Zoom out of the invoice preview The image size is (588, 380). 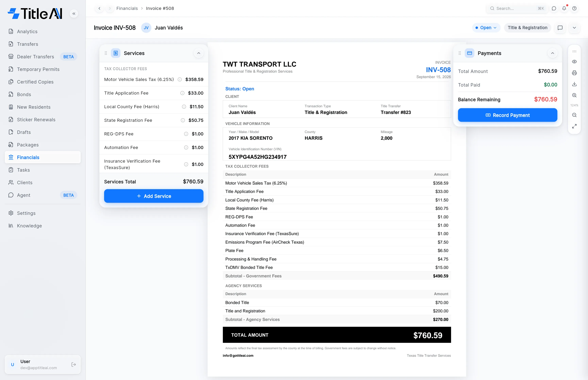(x=574, y=115)
